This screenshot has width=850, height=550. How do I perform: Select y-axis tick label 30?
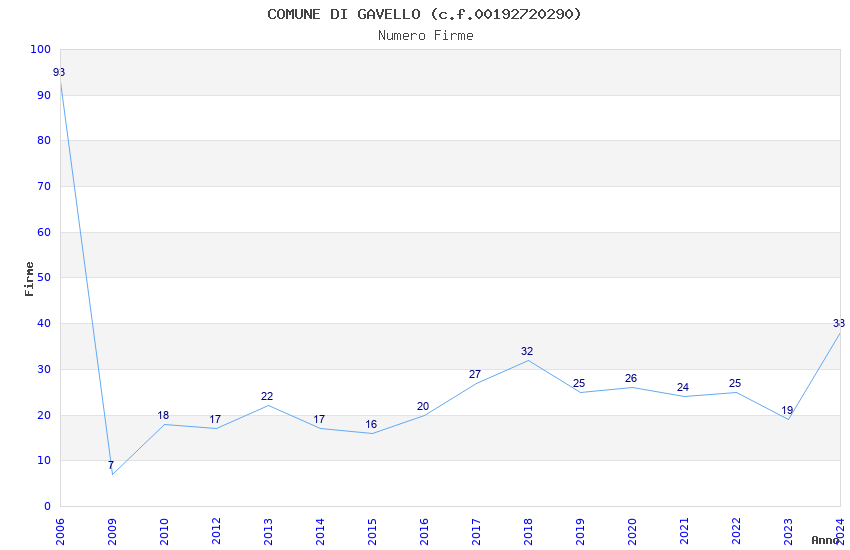click(44, 370)
